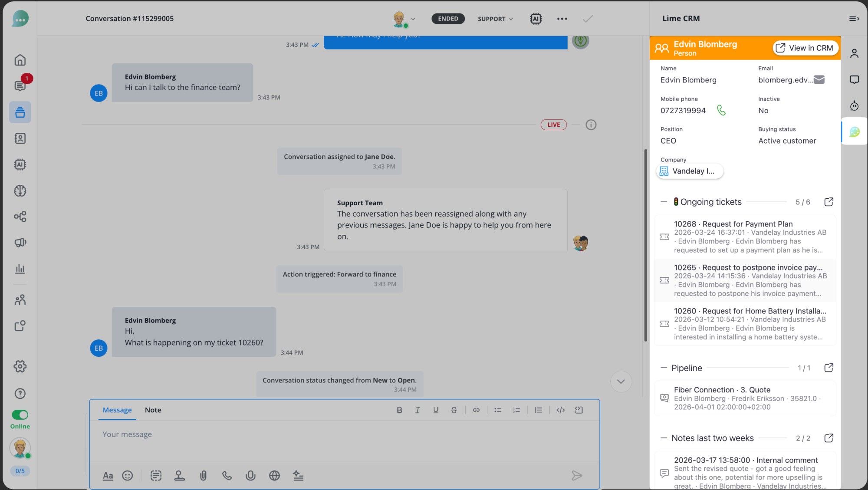The height and width of the screenshot is (490, 868).
Task: Toggle the Online status switch
Action: pos(20,414)
